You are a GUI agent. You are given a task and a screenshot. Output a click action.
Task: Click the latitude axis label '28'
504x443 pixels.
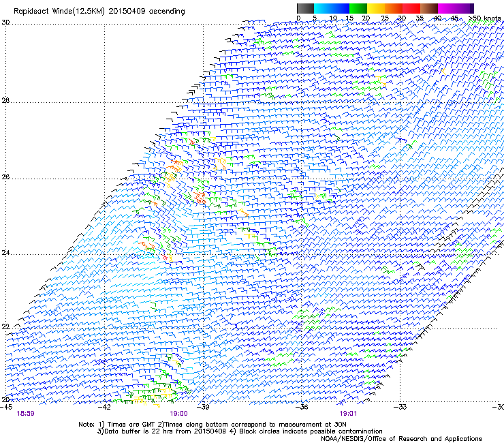pyautogui.click(x=5, y=100)
